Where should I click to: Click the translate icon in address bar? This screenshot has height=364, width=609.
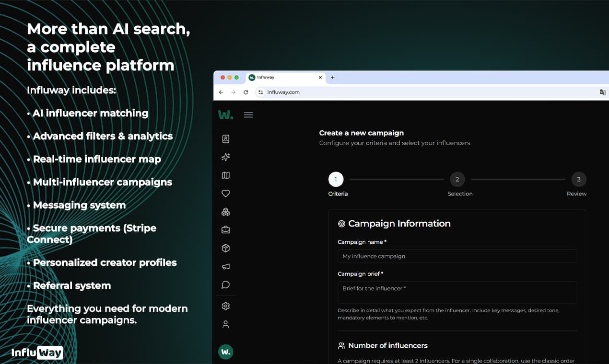(x=603, y=92)
